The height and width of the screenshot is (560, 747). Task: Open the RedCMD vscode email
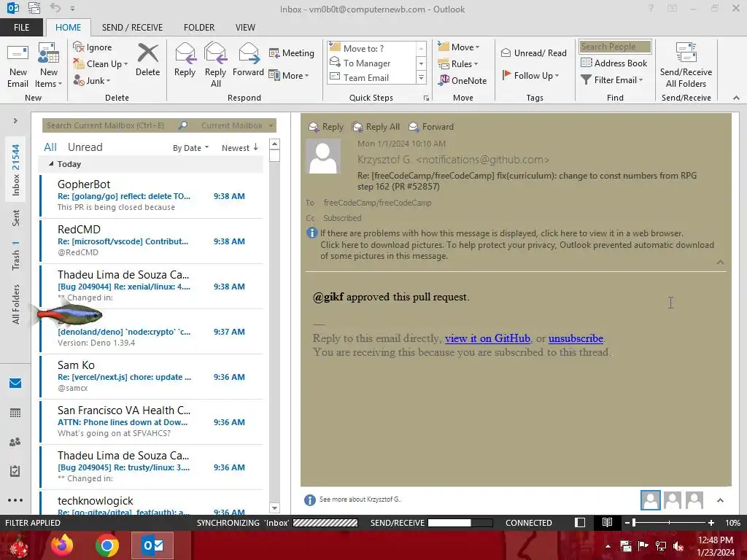[152, 241]
